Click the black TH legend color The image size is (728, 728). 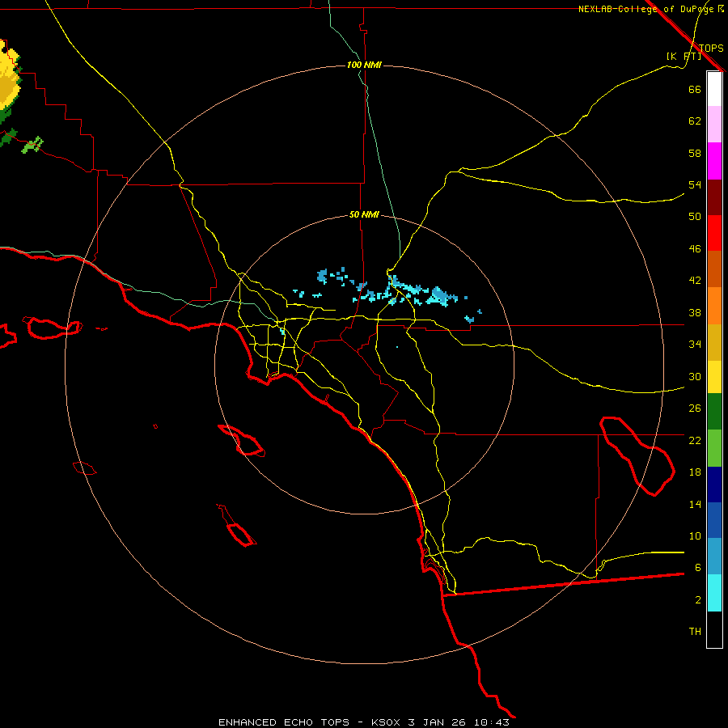pyautogui.click(x=714, y=629)
